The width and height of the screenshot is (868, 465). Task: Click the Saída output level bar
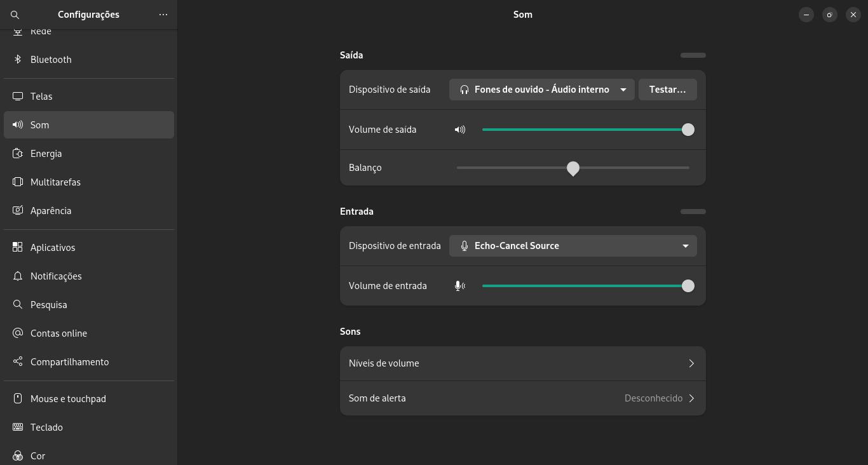(x=693, y=55)
